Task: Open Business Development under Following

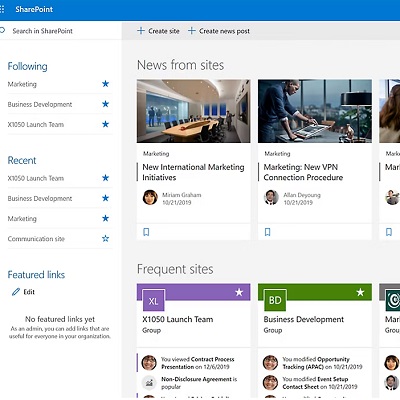Action: coord(40,104)
